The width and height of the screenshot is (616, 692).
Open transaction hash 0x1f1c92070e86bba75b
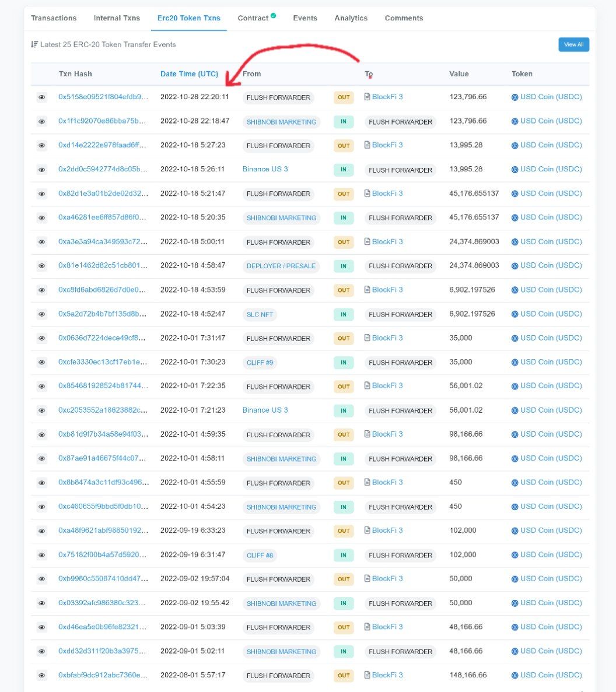102,121
